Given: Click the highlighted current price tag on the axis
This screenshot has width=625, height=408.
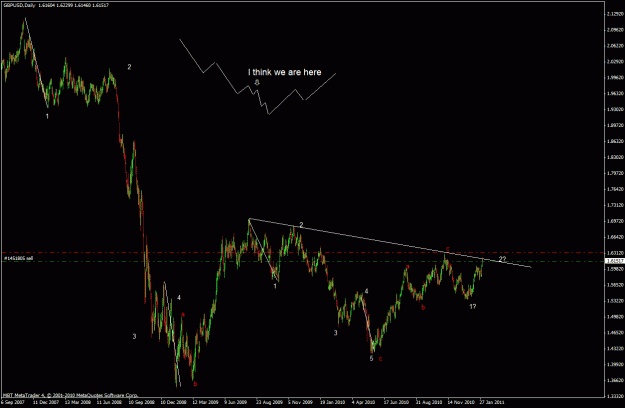Looking at the screenshot, I should (614, 261).
